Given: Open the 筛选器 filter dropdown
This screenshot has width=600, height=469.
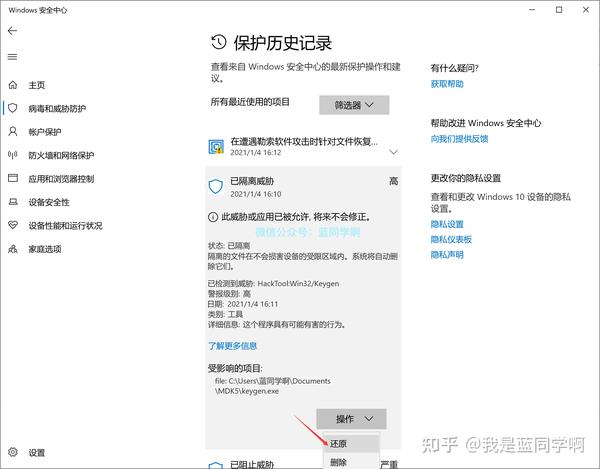Looking at the screenshot, I should click(x=354, y=105).
